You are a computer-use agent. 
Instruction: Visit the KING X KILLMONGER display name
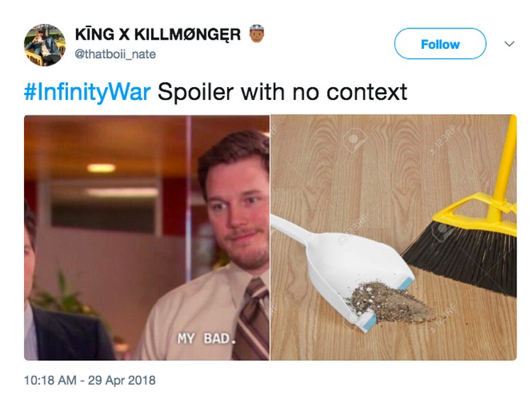157,34
